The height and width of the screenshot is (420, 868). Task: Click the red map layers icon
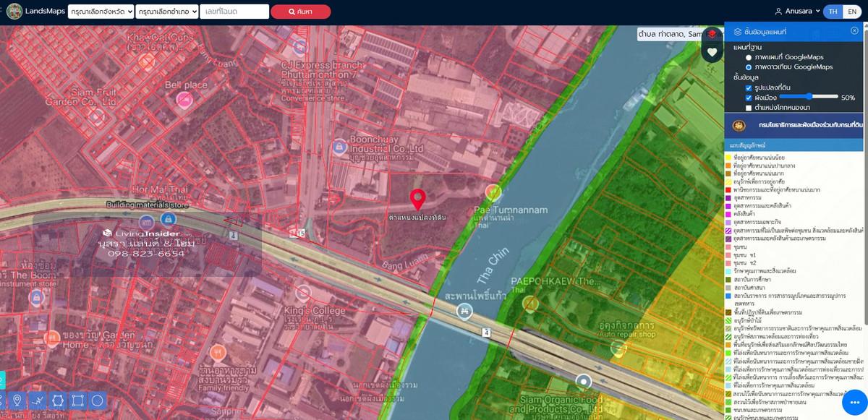point(712,34)
